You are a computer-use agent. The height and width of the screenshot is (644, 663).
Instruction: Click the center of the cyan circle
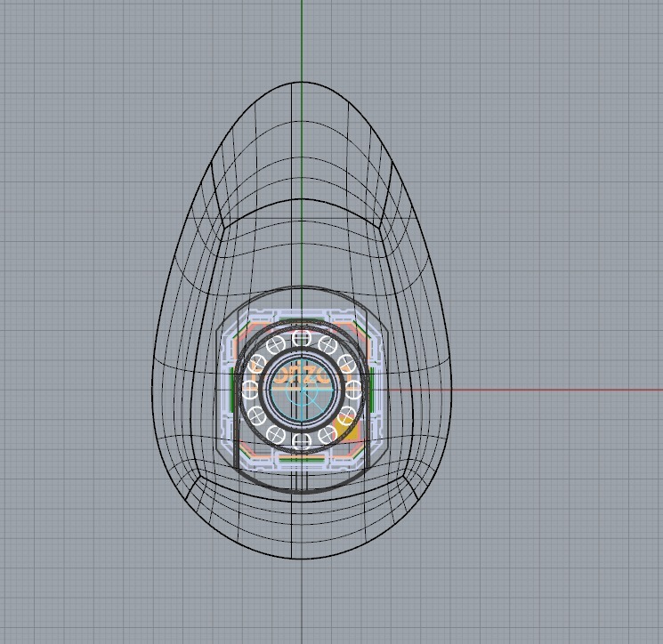click(302, 389)
